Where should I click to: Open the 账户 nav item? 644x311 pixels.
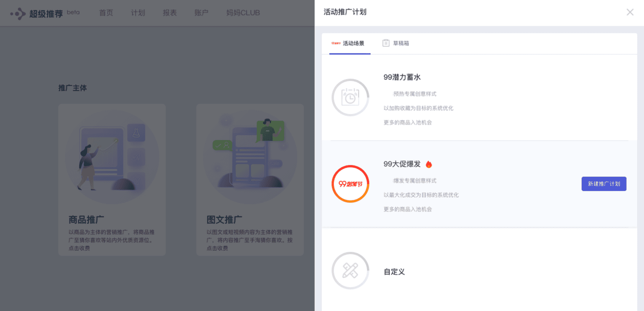pyautogui.click(x=201, y=13)
